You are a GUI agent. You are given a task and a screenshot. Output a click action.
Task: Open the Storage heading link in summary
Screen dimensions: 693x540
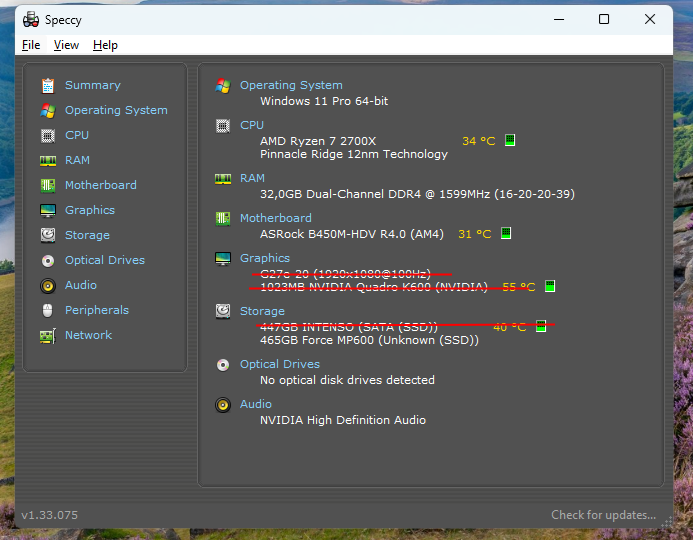pyautogui.click(x=262, y=312)
